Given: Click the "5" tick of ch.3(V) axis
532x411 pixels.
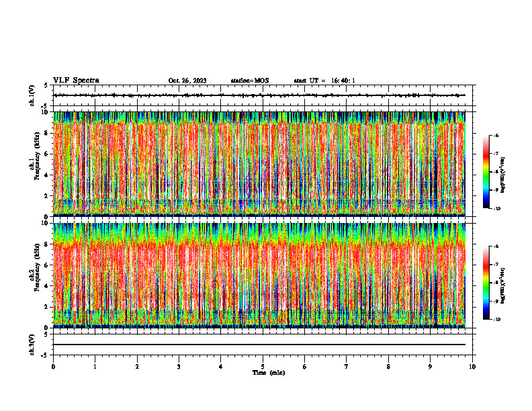Looking at the screenshot, I should [x=46, y=334].
